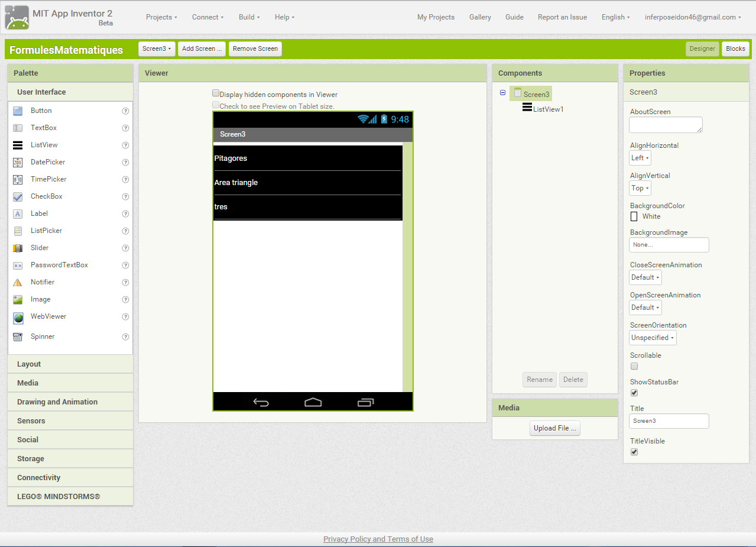Open help for WebViewer component
The width and height of the screenshot is (756, 547).
pyautogui.click(x=125, y=317)
